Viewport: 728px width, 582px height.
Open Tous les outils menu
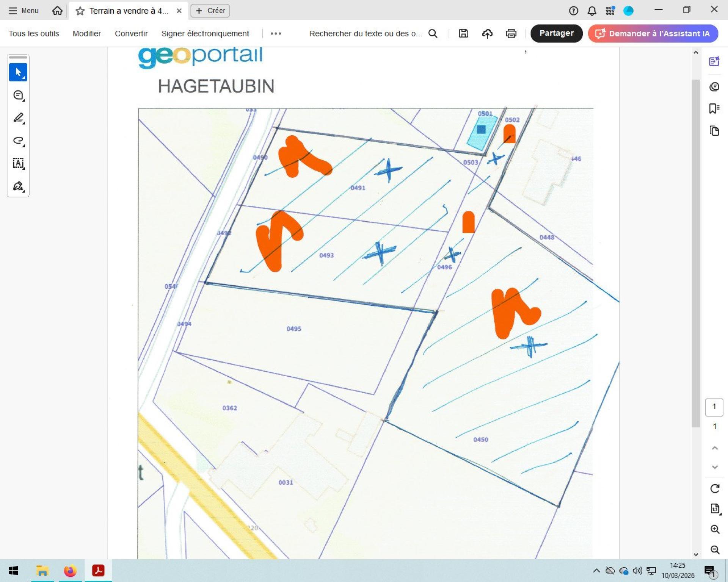34,33
